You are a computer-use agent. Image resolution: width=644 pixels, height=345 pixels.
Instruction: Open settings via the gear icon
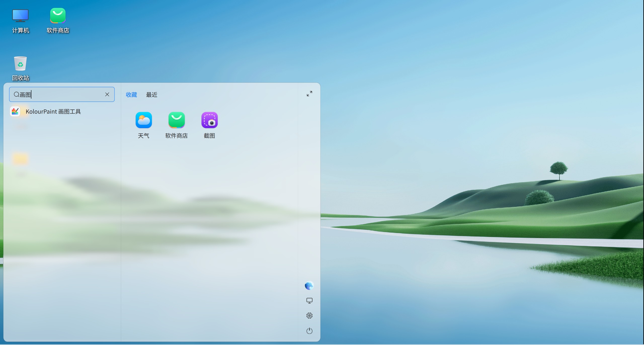point(309,316)
